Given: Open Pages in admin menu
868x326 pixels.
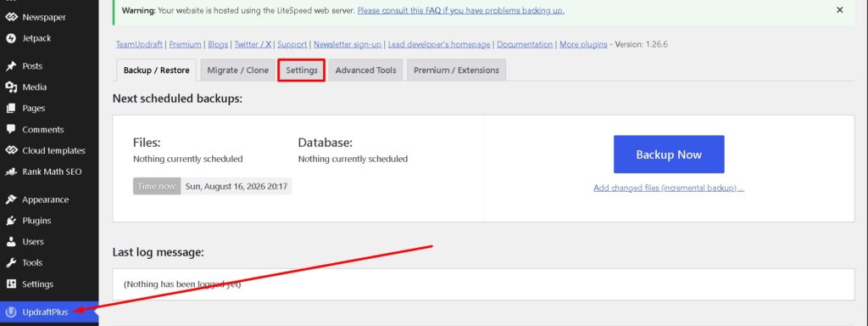Looking at the screenshot, I should 49,108.
